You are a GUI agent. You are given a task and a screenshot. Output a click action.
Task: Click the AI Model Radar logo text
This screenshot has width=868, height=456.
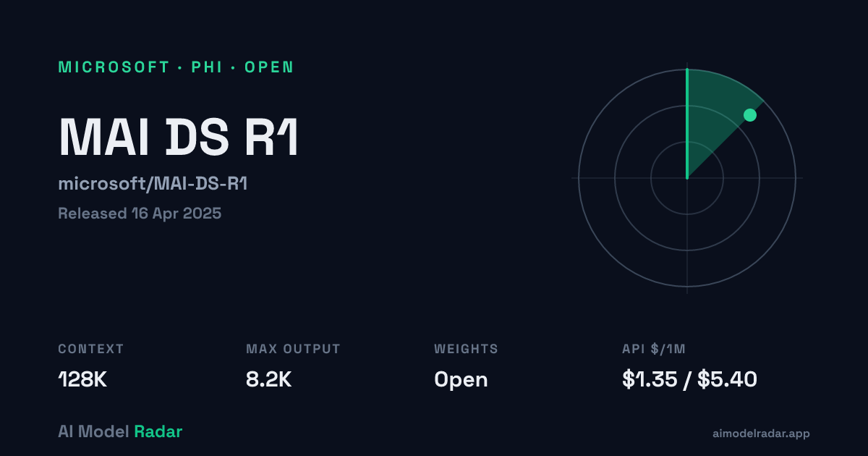tap(120, 432)
